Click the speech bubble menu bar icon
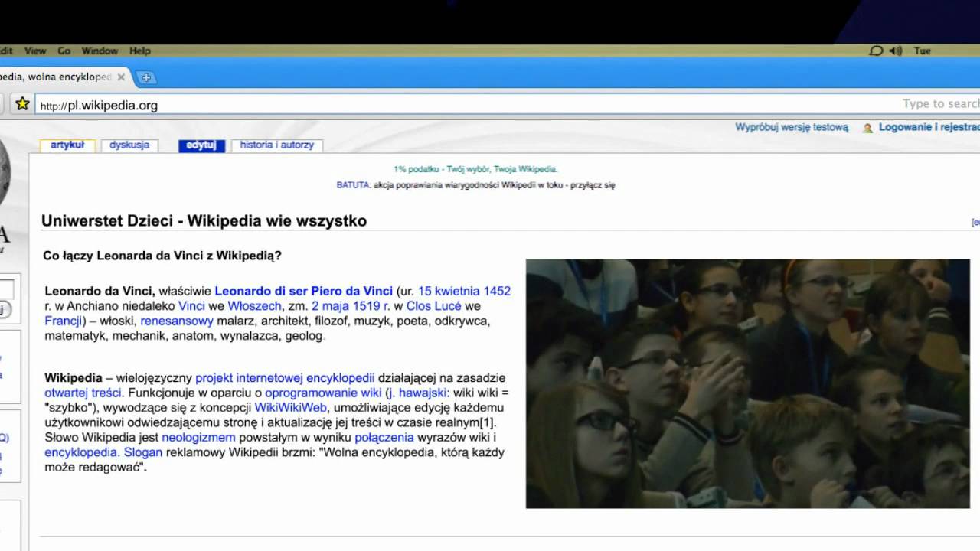980x551 pixels. pos(876,51)
